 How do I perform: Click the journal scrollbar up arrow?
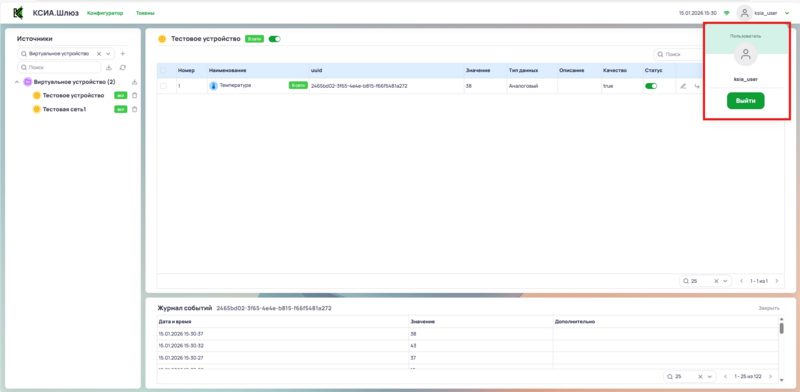click(781, 320)
